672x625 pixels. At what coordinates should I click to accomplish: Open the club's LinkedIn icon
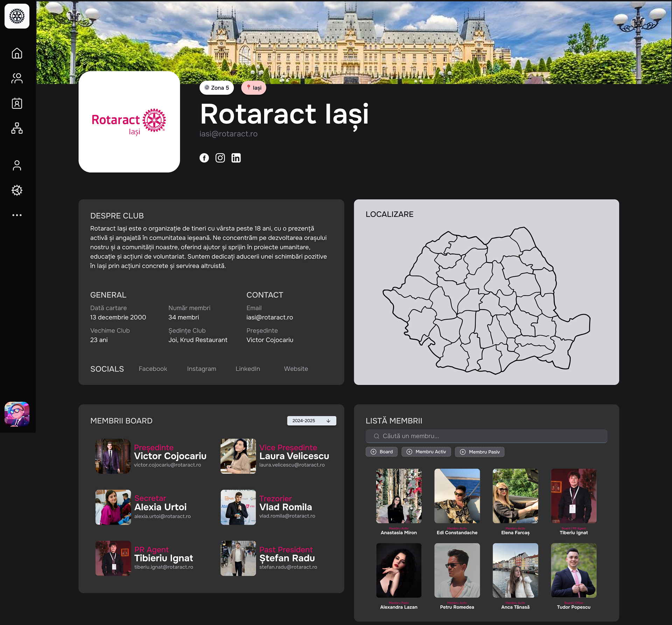click(236, 158)
